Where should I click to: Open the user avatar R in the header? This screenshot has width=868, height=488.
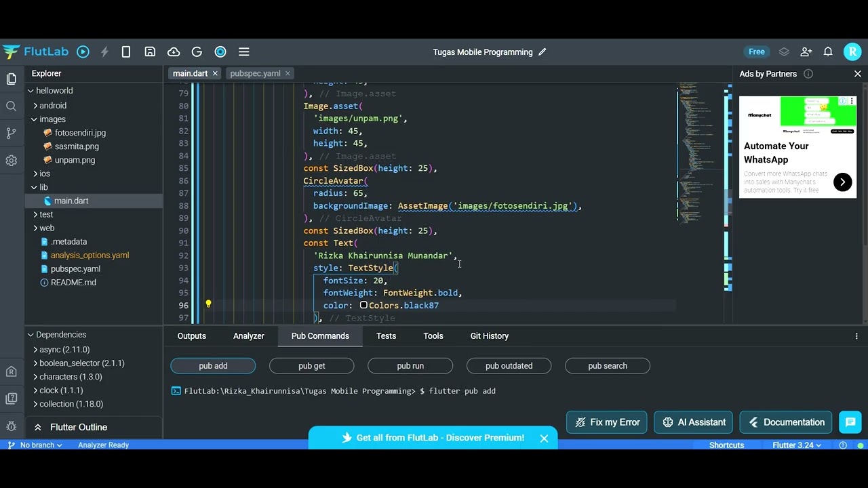click(852, 52)
